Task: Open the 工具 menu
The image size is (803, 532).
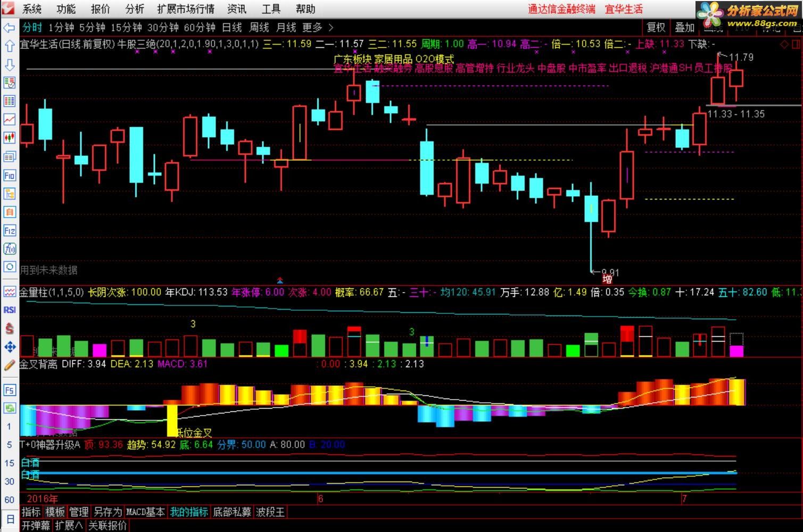Action: point(271,9)
